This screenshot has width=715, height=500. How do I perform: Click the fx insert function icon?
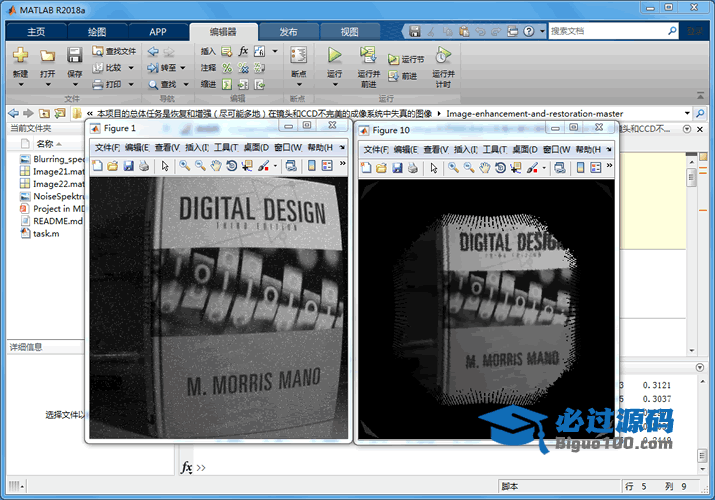tap(244, 51)
